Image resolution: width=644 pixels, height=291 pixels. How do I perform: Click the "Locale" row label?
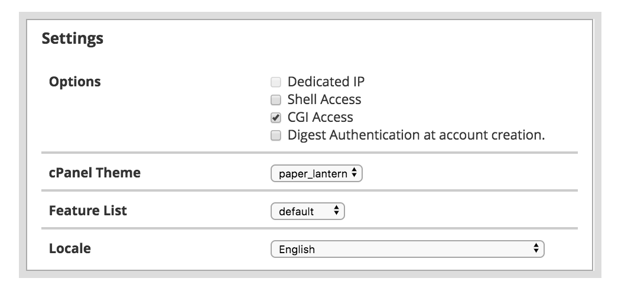70,248
